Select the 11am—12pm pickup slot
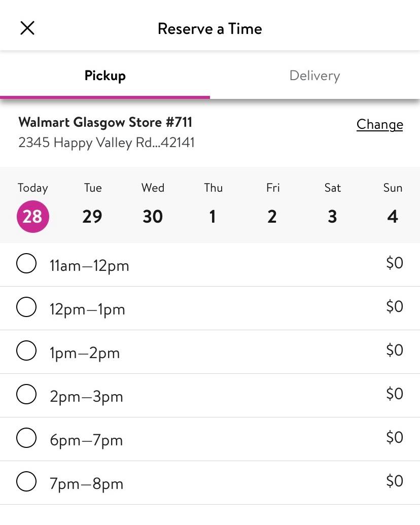The image size is (420, 525). (x=26, y=264)
